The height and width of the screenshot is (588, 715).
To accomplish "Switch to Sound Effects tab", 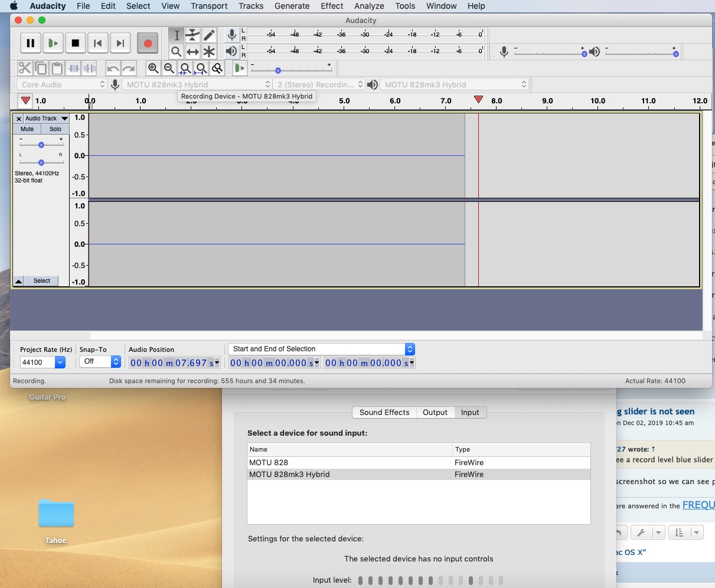I will pyautogui.click(x=384, y=412).
